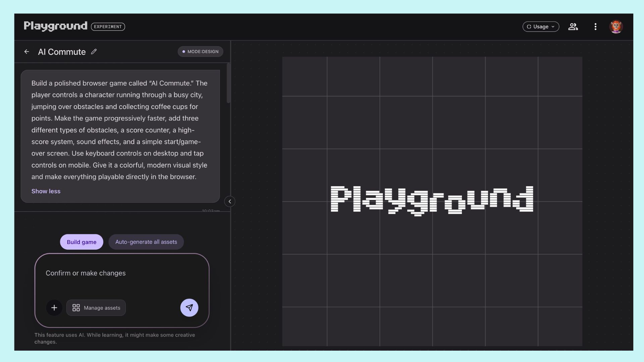This screenshot has width=644, height=362.
Task: Click the Playground logo in header
Action: [55, 26]
